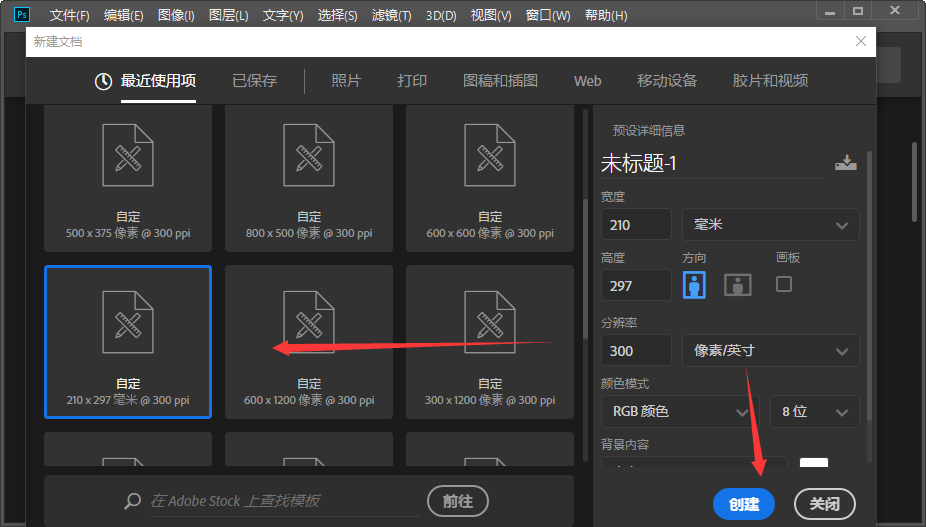Image resolution: width=926 pixels, height=527 pixels.
Task: Click the Adobe Stock template search field
Action: point(285,501)
